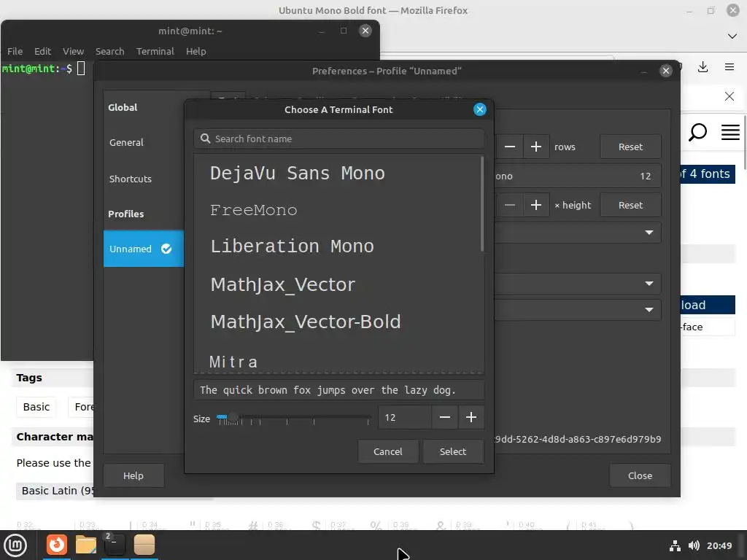Select the Mitra font entry
Screen dimensions: 747x560
233,362
